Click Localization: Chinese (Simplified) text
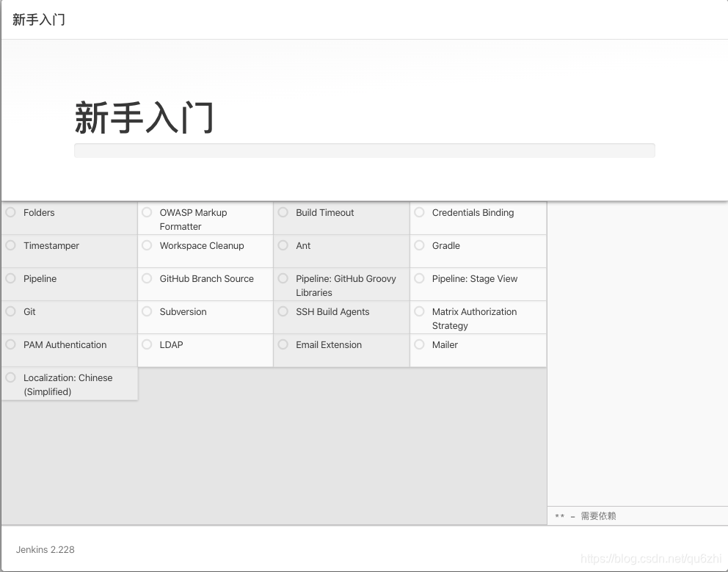This screenshot has width=728, height=572. coord(68,384)
